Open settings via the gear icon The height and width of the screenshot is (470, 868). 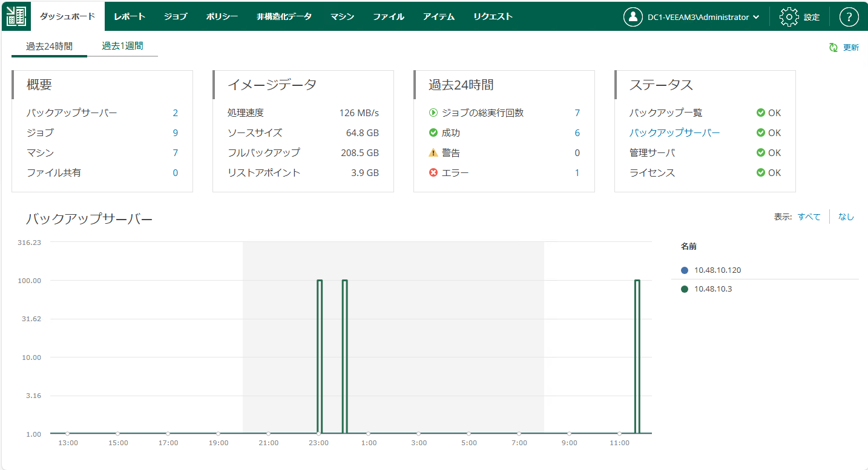coord(789,17)
